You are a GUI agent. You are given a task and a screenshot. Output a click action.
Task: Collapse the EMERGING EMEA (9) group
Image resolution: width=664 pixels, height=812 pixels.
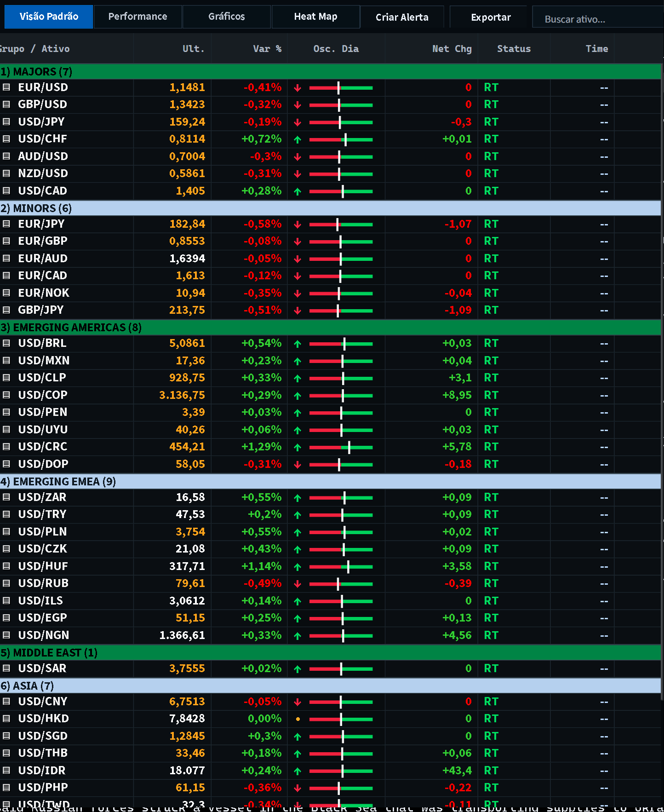point(331,482)
